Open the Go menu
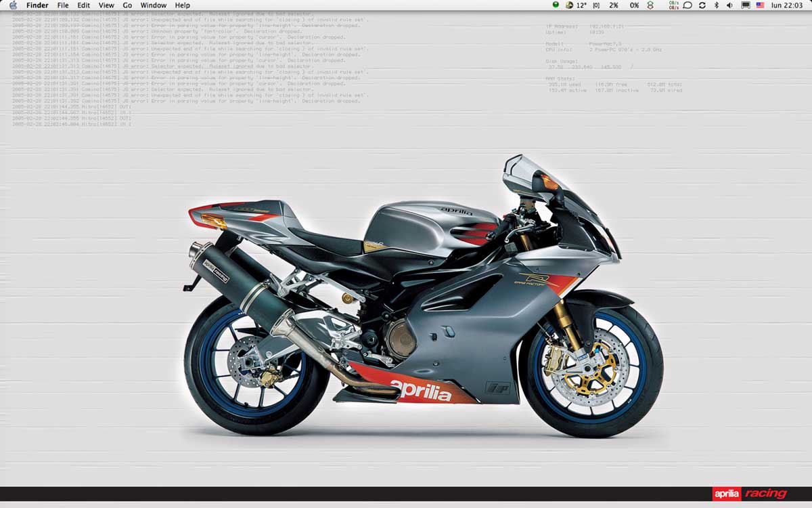This screenshot has height=508, width=812. [127, 5]
